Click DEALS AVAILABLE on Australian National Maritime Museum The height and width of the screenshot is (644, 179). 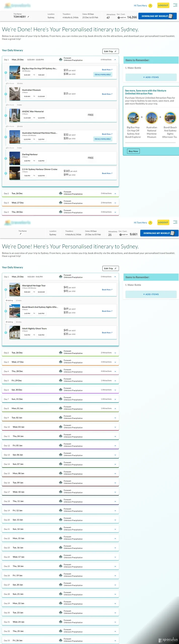[103, 139]
